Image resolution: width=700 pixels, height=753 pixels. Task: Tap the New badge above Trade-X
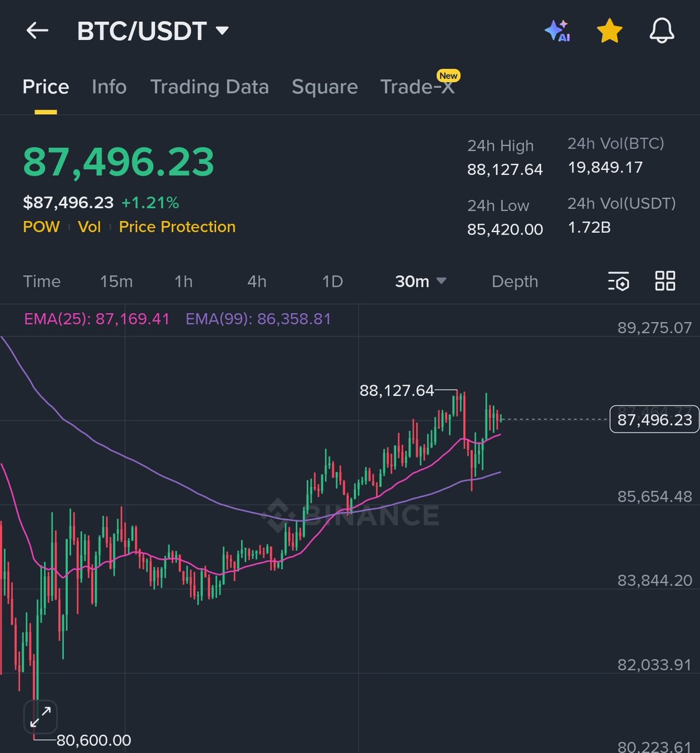(x=448, y=75)
